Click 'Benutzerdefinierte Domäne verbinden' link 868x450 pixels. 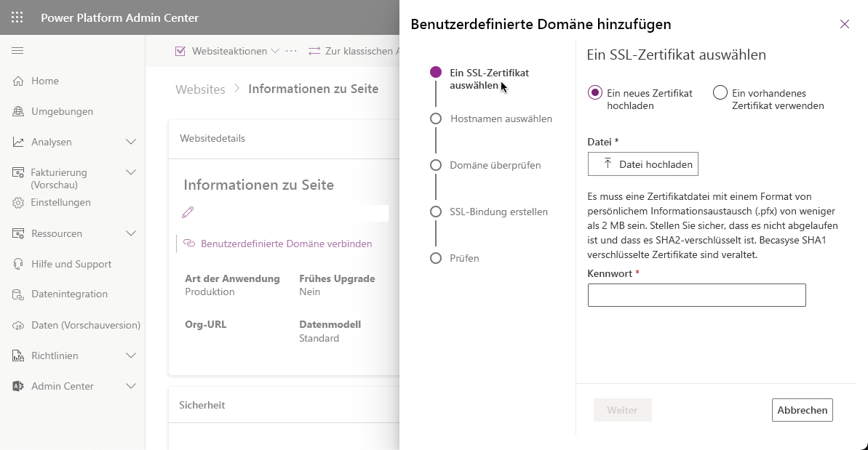click(286, 244)
